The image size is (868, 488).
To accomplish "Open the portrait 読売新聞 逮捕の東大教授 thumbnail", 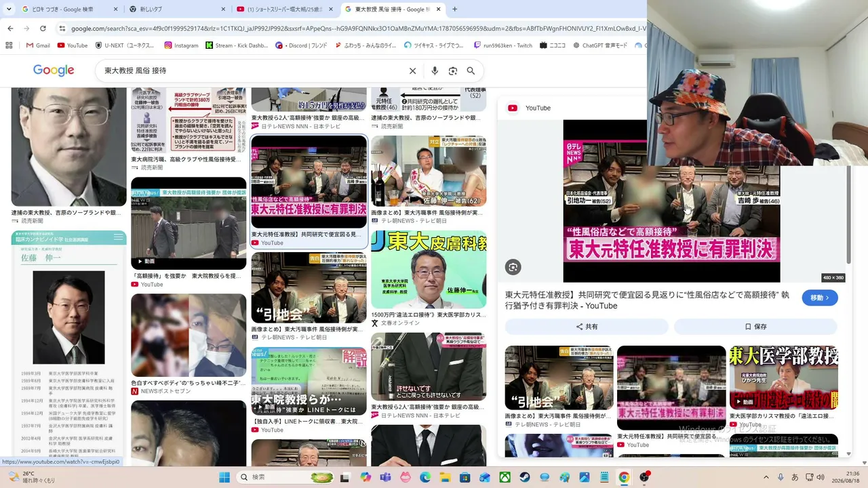I will tap(69, 146).
